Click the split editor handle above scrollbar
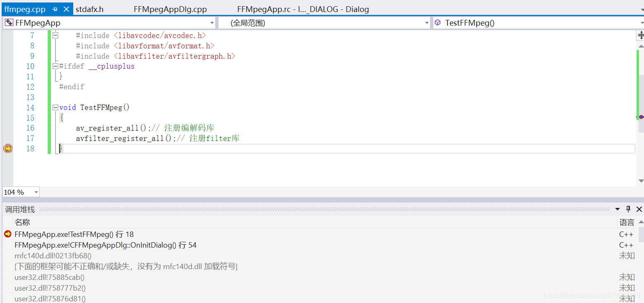Viewport: 644px width, 303px height. (x=641, y=36)
